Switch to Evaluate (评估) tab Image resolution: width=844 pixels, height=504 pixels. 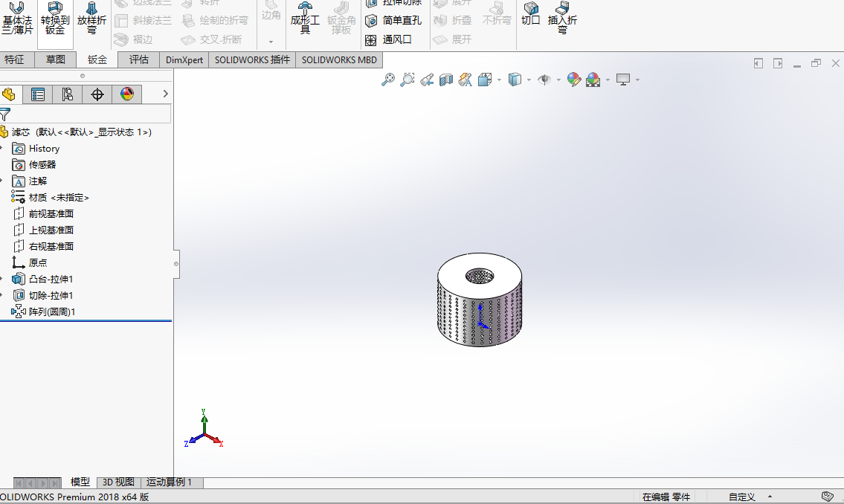pos(139,59)
